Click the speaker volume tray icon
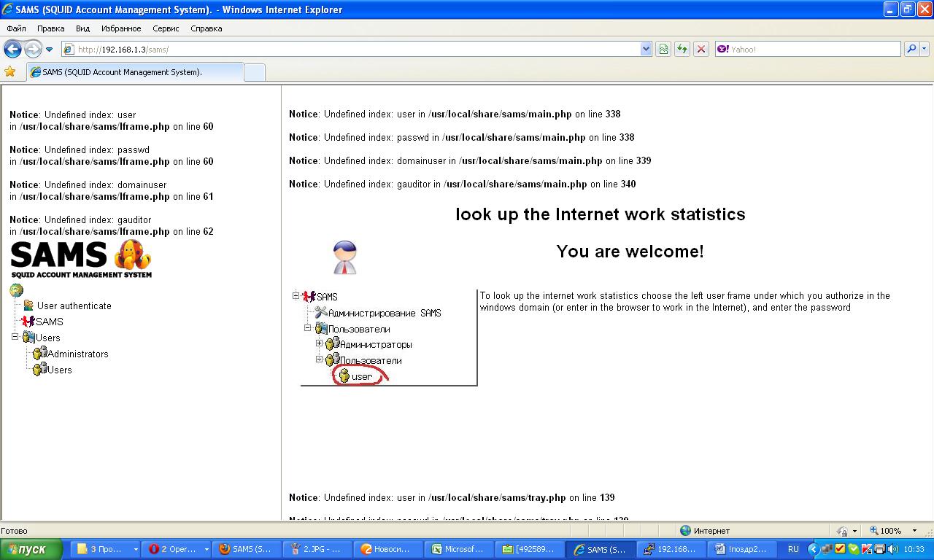The width and height of the screenshot is (934, 560). [x=893, y=549]
